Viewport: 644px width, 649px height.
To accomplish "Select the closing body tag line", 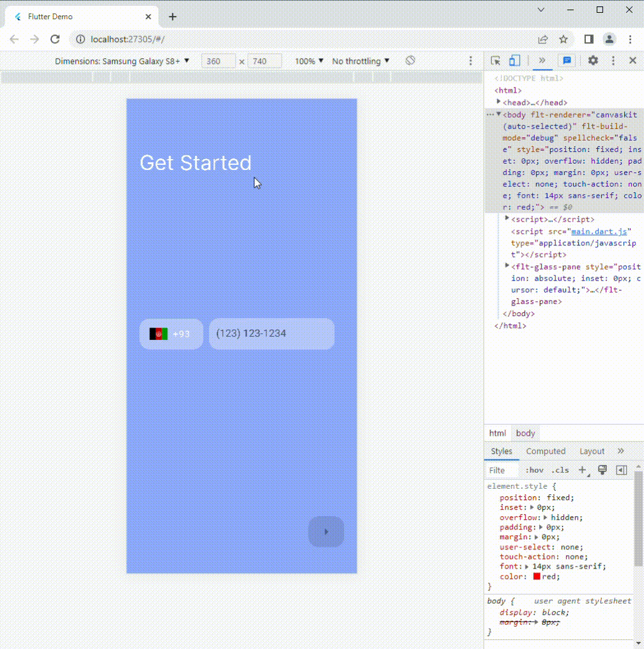I will pos(519,314).
